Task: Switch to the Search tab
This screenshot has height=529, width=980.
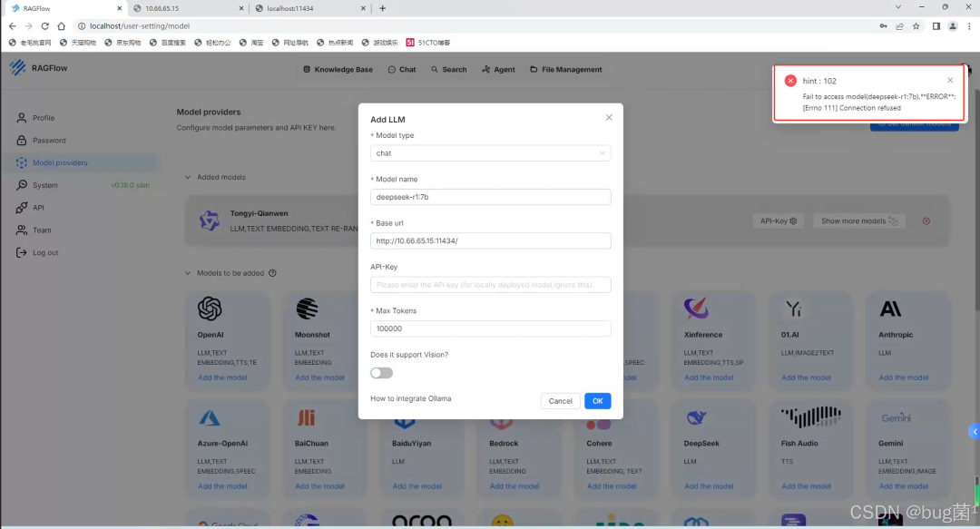Action: tap(449, 69)
